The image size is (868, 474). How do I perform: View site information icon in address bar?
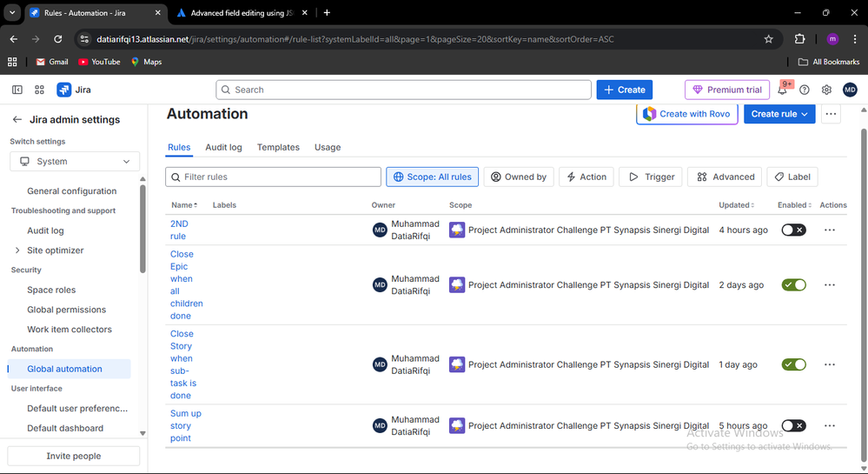click(x=84, y=39)
